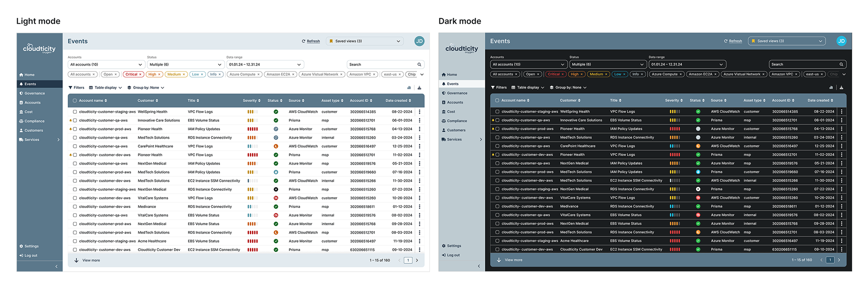Open Saved views (3) dropdown in light mode
868x293 pixels.
(x=364, y=41)
